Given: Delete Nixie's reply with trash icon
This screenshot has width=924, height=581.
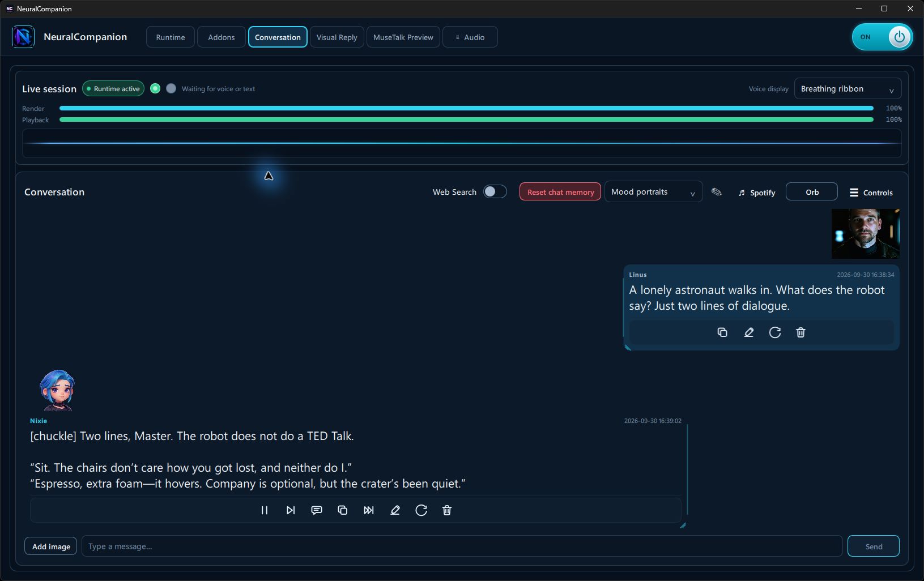Looking at the screenshot, I should point(447,510).
